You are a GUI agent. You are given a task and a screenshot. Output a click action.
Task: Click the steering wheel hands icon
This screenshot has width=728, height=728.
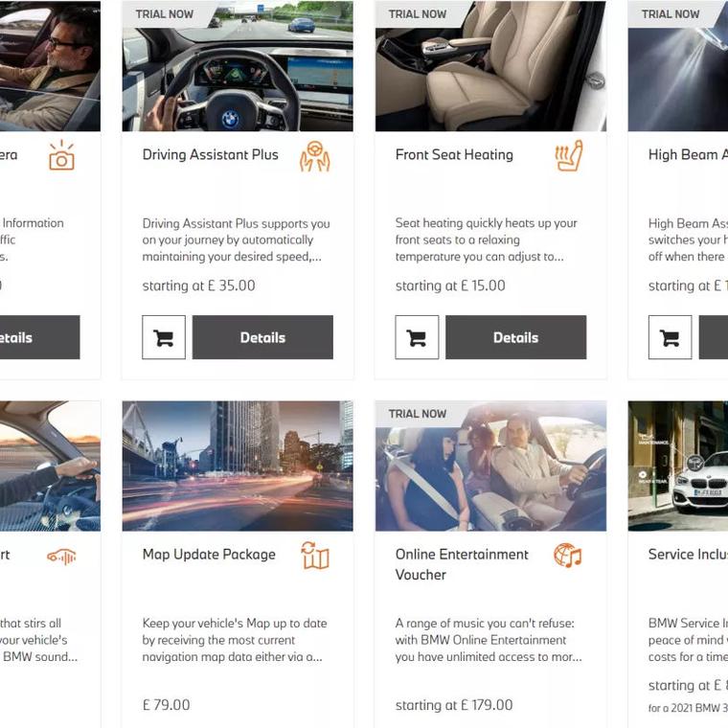coord(315,156)
